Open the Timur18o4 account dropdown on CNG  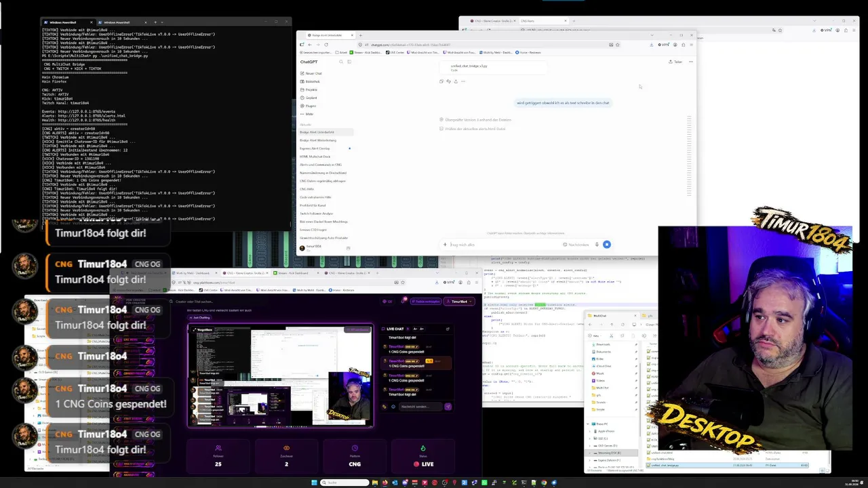[460, 302]
